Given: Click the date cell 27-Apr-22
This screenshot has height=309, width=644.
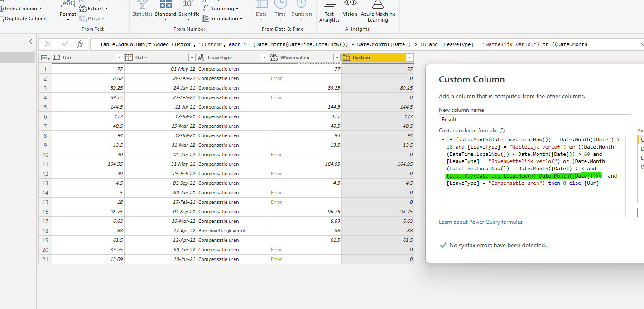Looking at the screenshot, I should 161,231.
